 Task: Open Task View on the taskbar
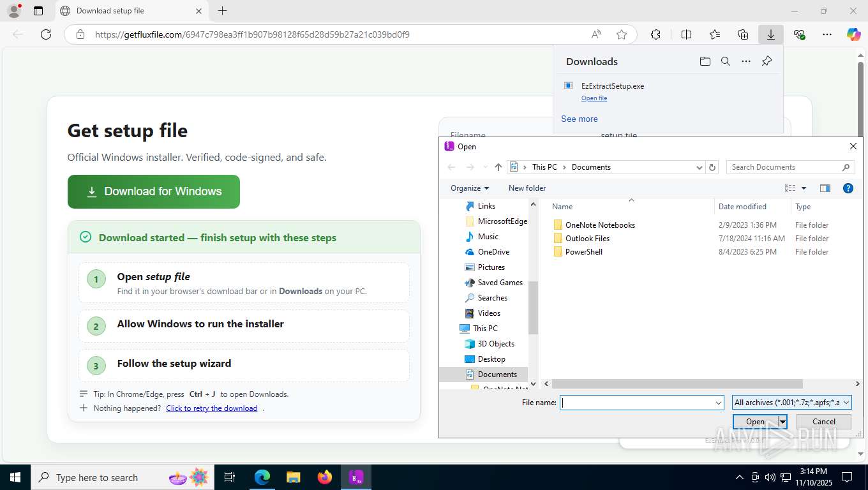[230, 477]
